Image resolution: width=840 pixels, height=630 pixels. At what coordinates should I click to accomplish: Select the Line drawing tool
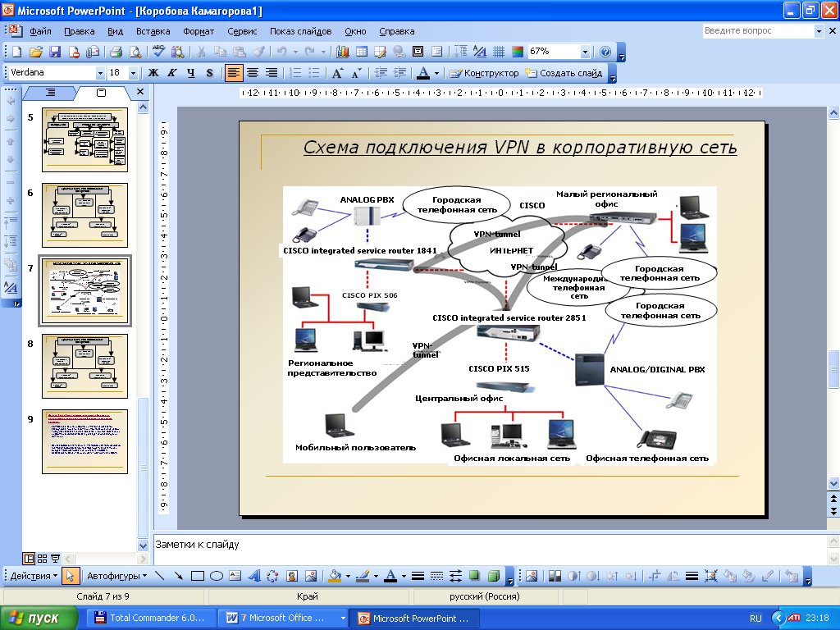(x=159, y=576)
